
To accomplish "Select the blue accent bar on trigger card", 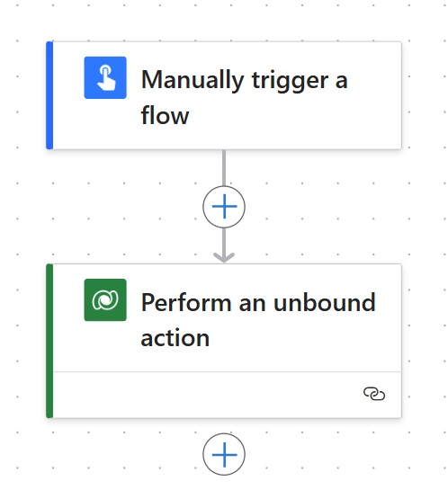I will 49,95.
